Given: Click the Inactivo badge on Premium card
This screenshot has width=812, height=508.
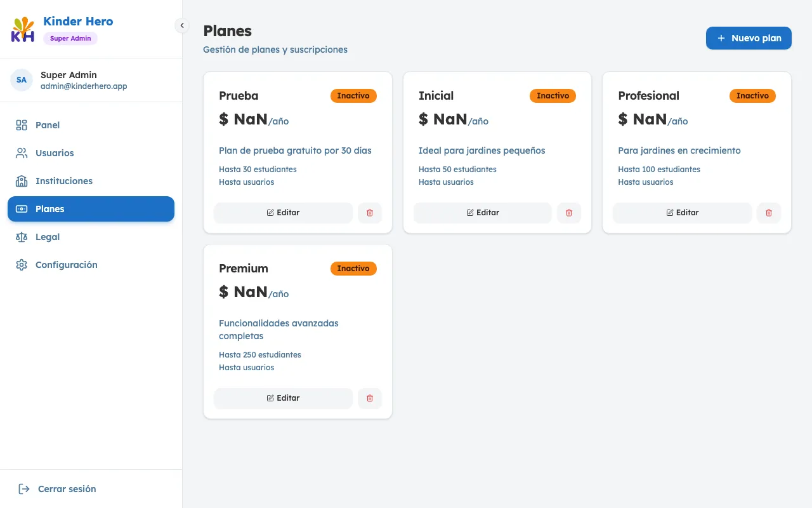Looking at the screenshot, I should (x=353, y=269).
